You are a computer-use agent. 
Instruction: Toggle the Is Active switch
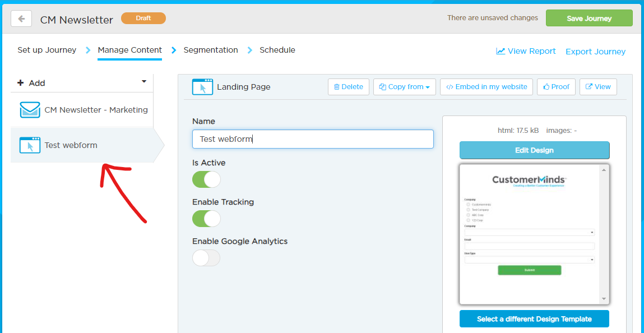pyautogui.click(x=207, y=179)
